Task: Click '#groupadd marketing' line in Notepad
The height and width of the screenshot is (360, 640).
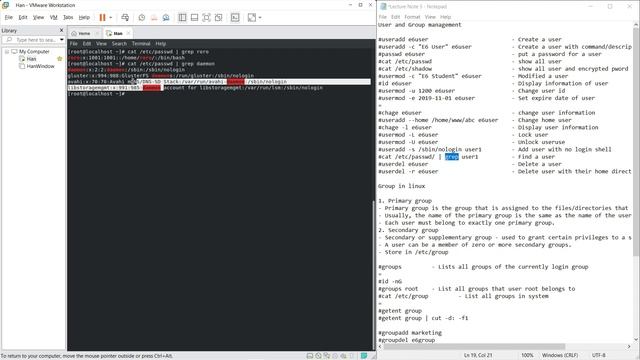Action: 410,333
